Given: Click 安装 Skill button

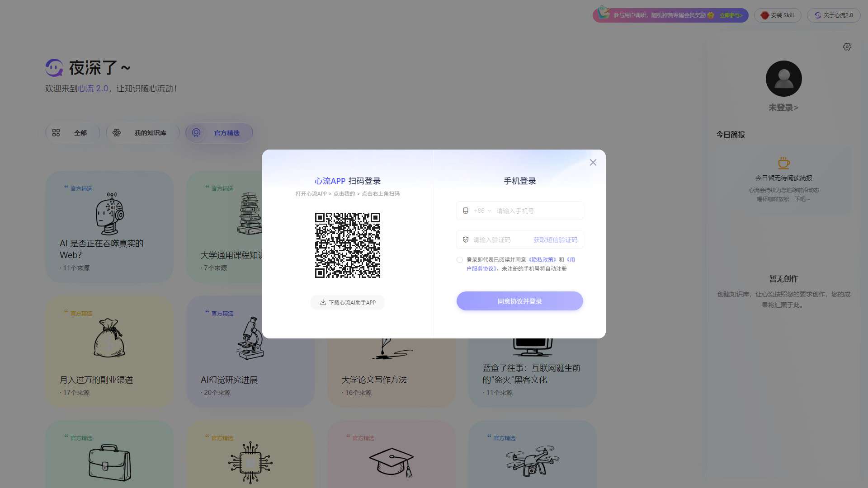Looking at the screenshot, I should [x=778, y=15].
